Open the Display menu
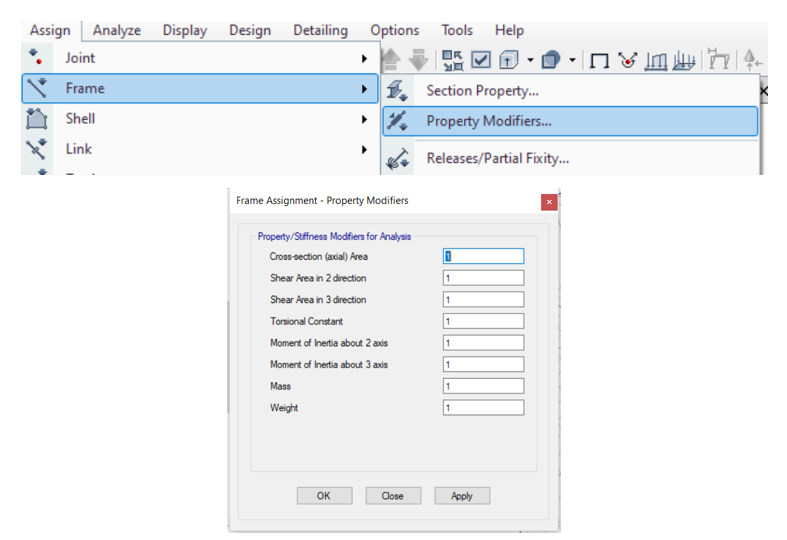This screenshot has height=540, width=787. [185, 30]
